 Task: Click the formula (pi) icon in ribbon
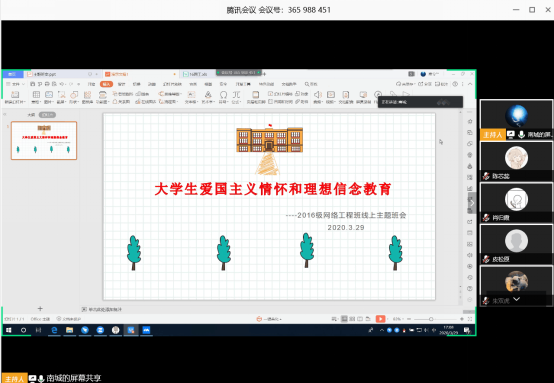236,95
